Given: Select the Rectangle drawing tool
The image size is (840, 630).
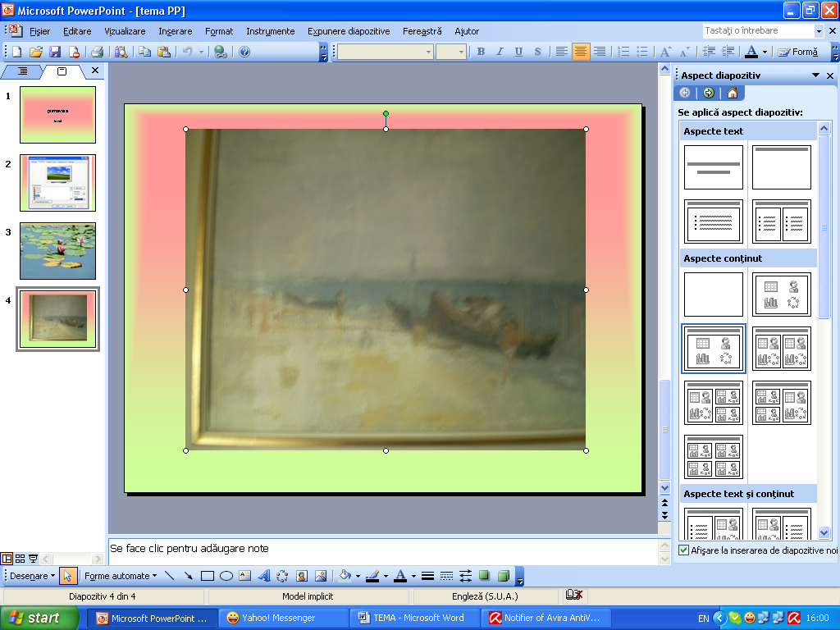Looking at the screenshot, I should [x=208, y=576].
